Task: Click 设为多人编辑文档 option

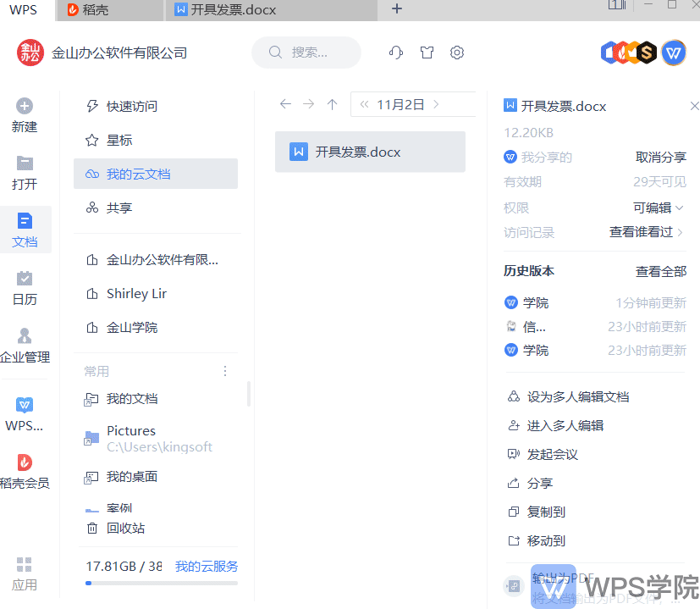Action: (x=569, y=396)
